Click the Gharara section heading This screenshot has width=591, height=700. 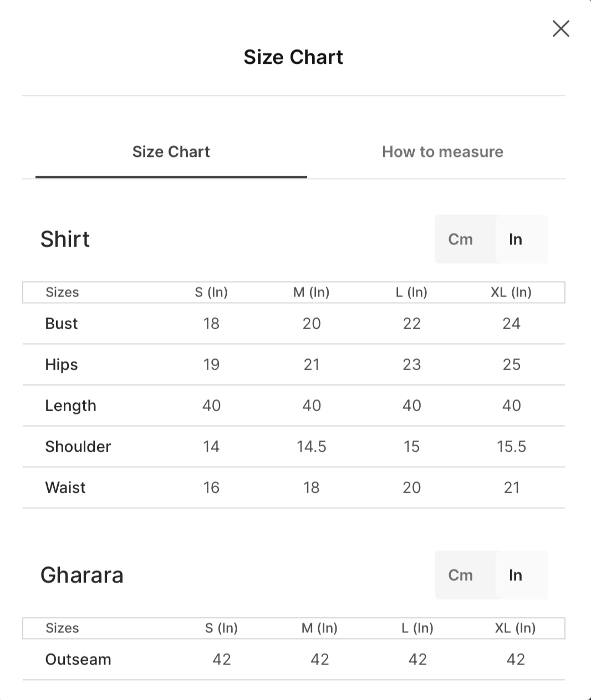coord(82,575)
